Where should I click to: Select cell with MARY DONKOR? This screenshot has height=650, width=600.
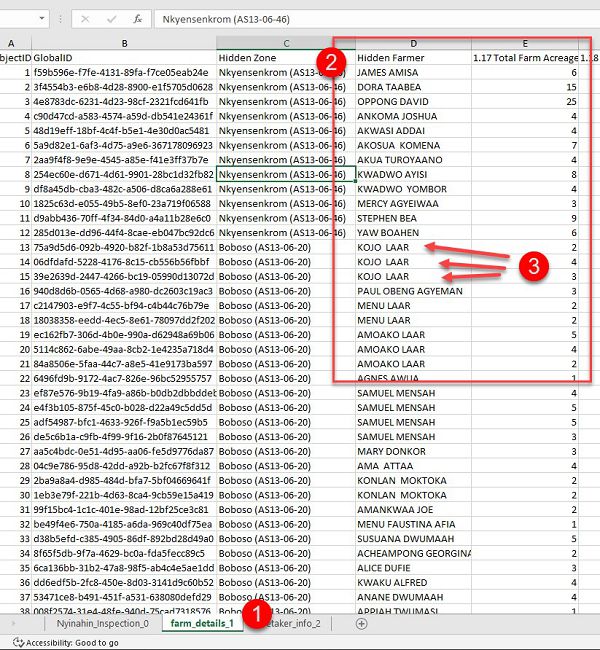tap(413, 451)
